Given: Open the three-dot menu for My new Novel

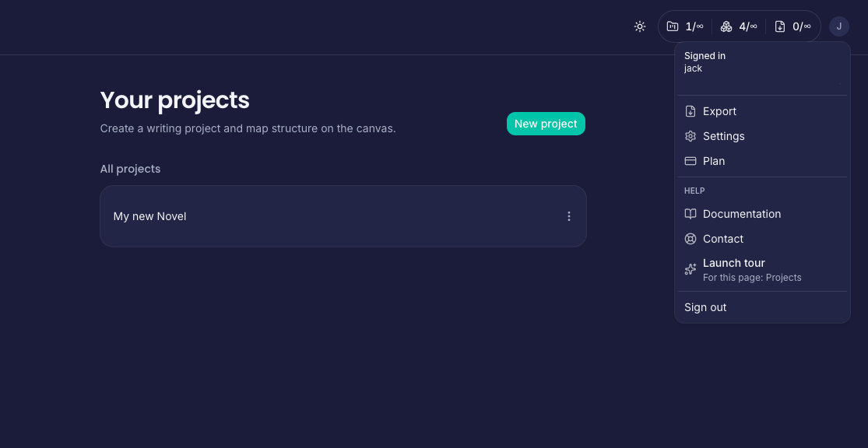Looking at the screenshot, I should tap(569, 216).
